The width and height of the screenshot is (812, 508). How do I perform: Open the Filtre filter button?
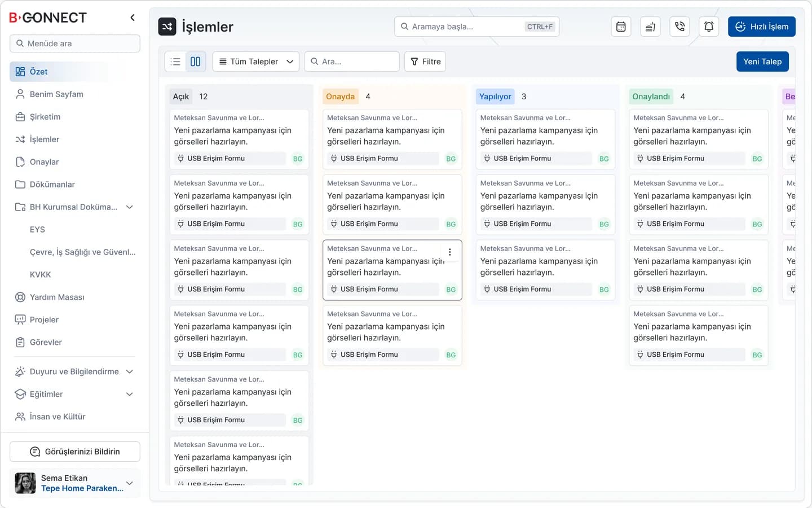pyautogui.click(x=425, y=62)
